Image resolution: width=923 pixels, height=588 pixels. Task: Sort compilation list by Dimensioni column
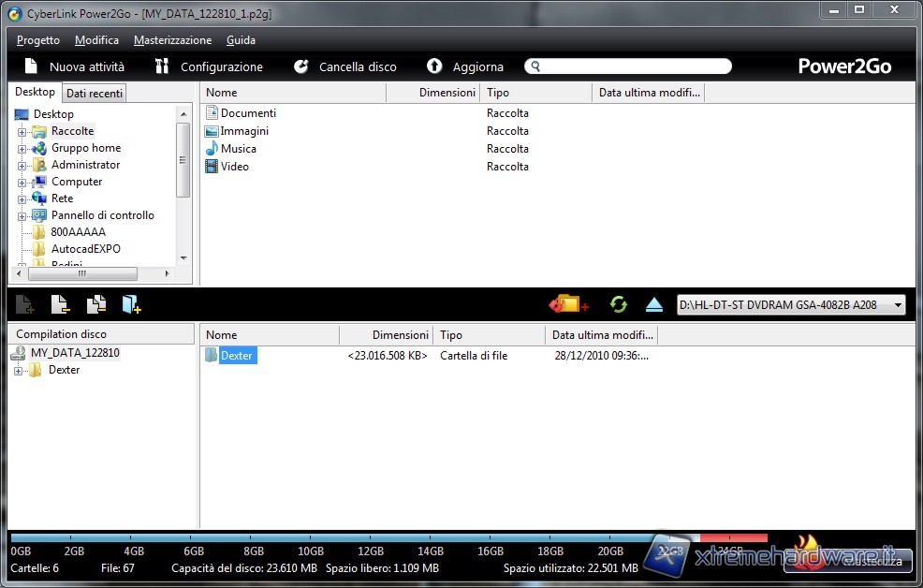click(x=386, y=334)
